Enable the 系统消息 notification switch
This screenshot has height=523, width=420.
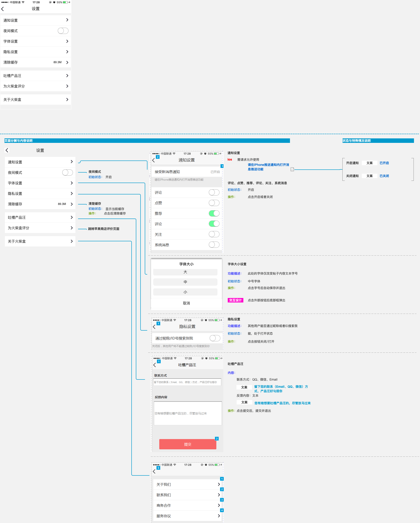(x=214, y=244)
